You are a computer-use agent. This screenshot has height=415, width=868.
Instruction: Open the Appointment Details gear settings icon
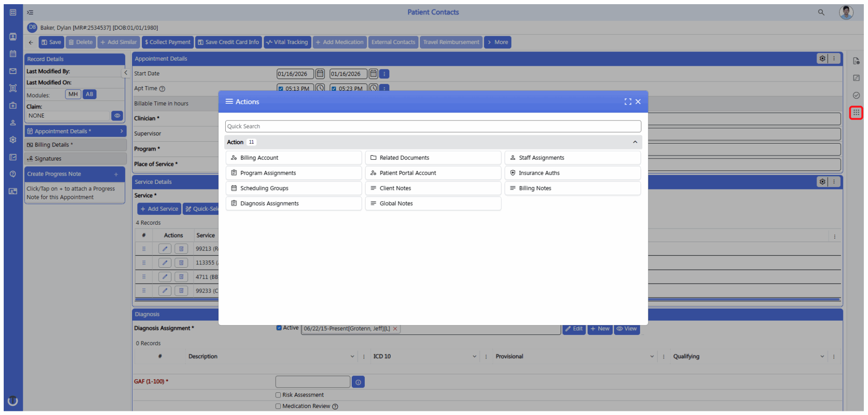[822, 59]
